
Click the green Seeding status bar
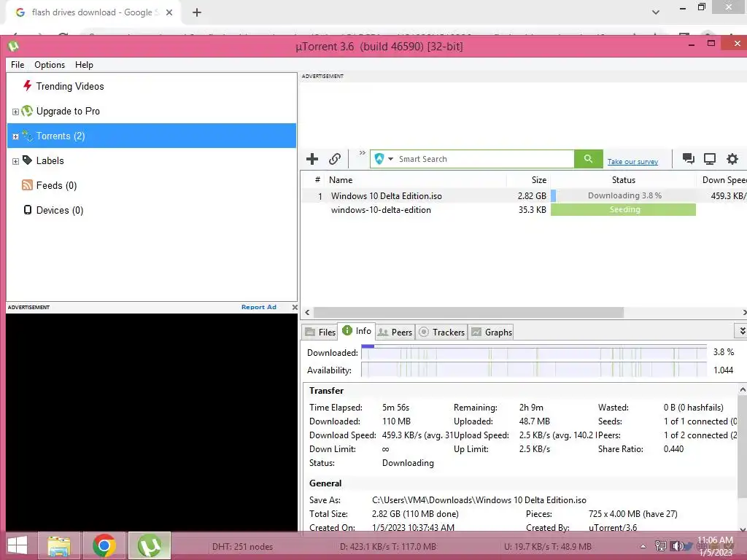(x=623, y=209)
